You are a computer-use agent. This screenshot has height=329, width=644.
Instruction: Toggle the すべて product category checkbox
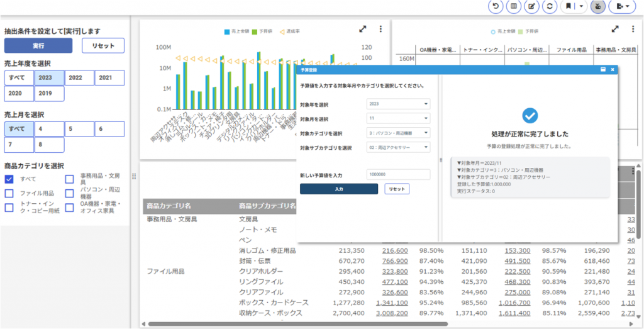click(9, 179)
